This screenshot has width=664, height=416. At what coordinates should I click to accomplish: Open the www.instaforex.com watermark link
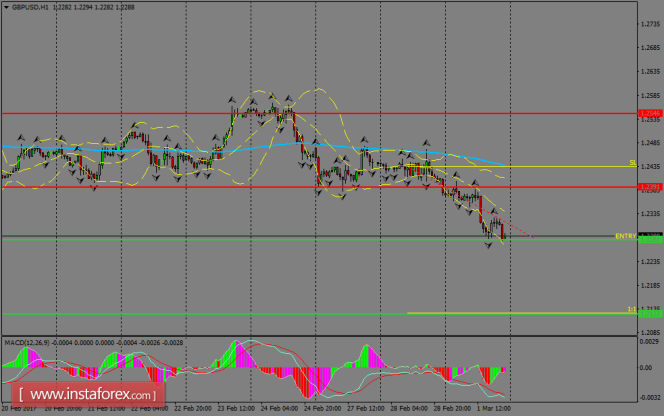tap(88, 395)
